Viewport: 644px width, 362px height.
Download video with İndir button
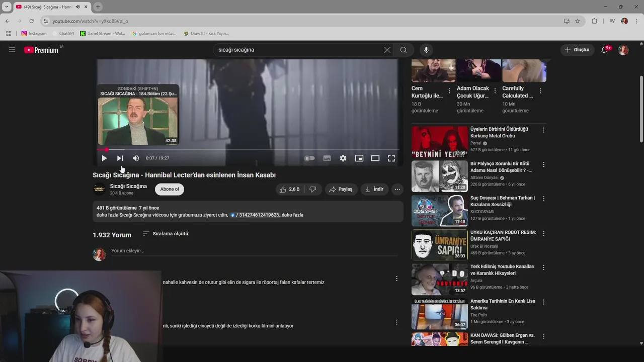(x=374, y=189)
